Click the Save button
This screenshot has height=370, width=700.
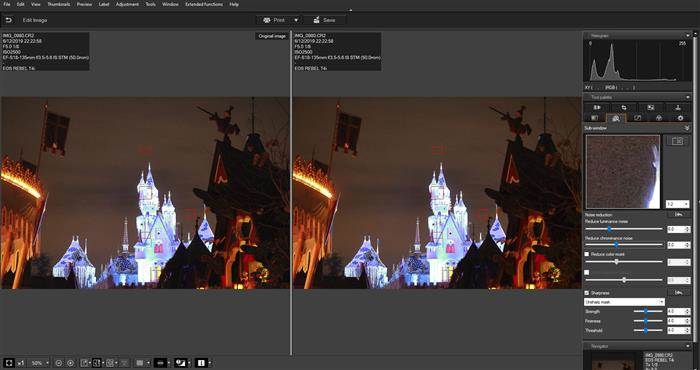(324, 20)
